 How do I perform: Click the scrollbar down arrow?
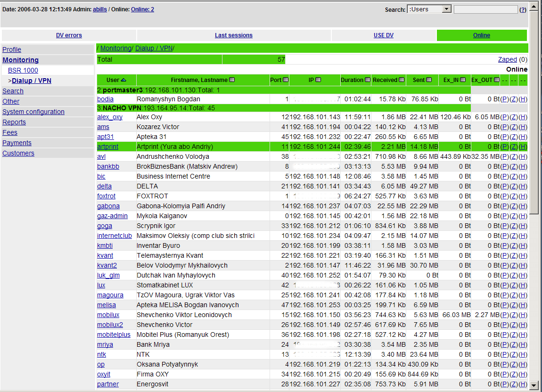click(534, 385)
